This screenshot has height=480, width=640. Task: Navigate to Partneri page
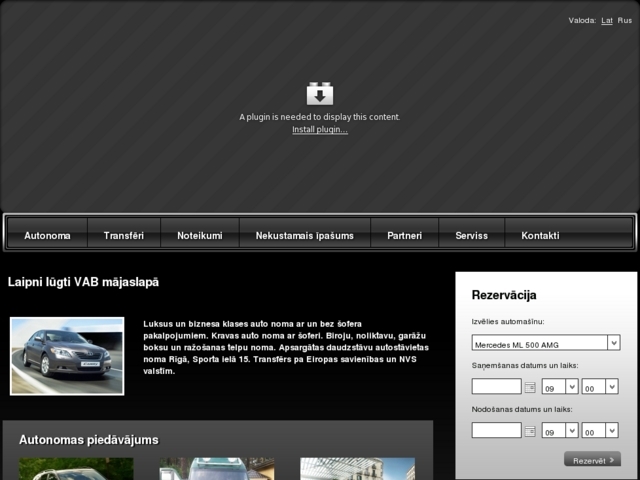pyautogui.click(x=405, y=235)
